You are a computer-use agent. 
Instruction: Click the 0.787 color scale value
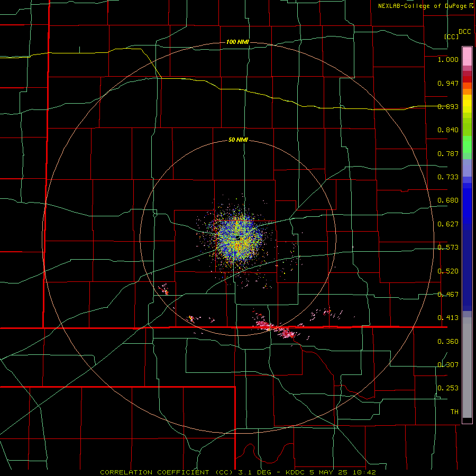[448, 153]
